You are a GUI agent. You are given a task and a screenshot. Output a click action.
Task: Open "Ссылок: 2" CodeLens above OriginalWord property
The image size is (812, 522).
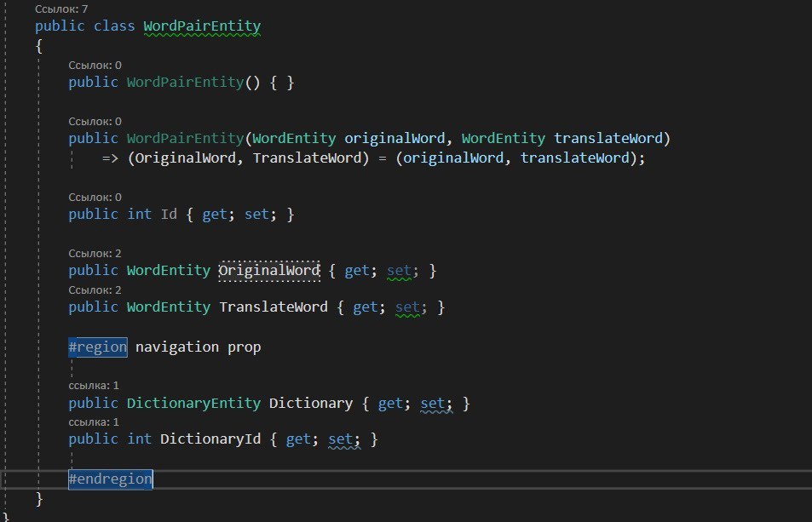point(95,254)
